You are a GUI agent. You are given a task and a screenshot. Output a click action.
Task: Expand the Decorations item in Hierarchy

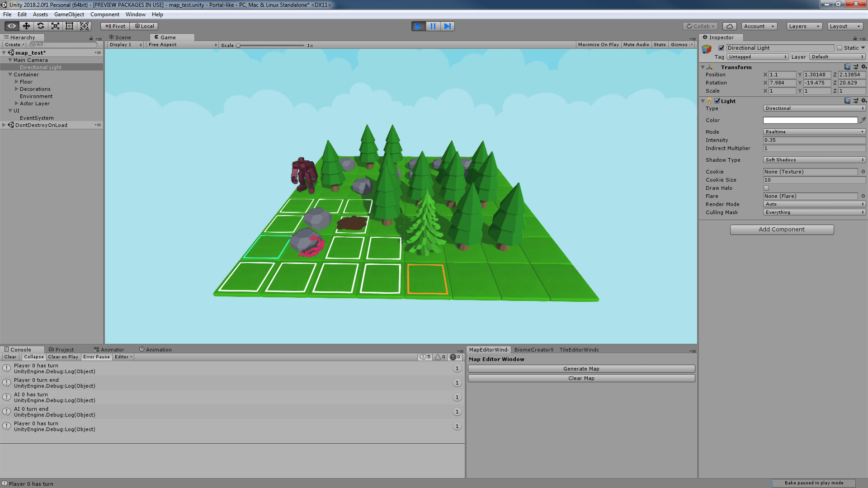(17, 89)
